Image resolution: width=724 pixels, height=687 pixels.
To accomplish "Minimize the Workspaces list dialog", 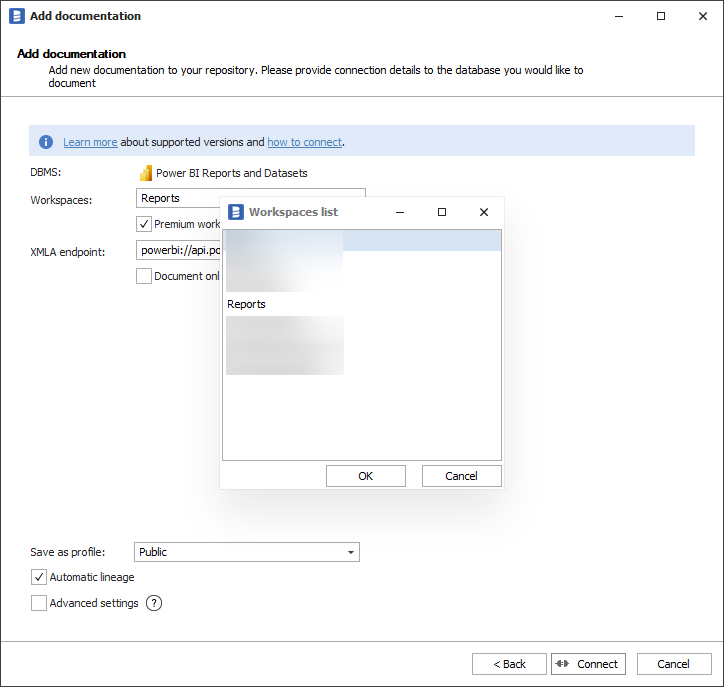I will coord(400,212).
